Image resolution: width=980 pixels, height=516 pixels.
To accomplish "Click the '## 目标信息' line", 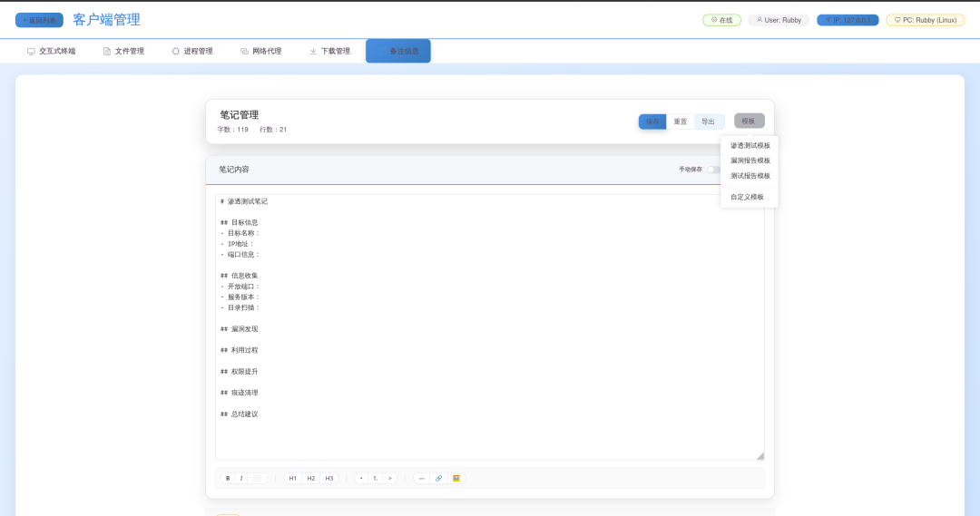I will pos(239,222).
